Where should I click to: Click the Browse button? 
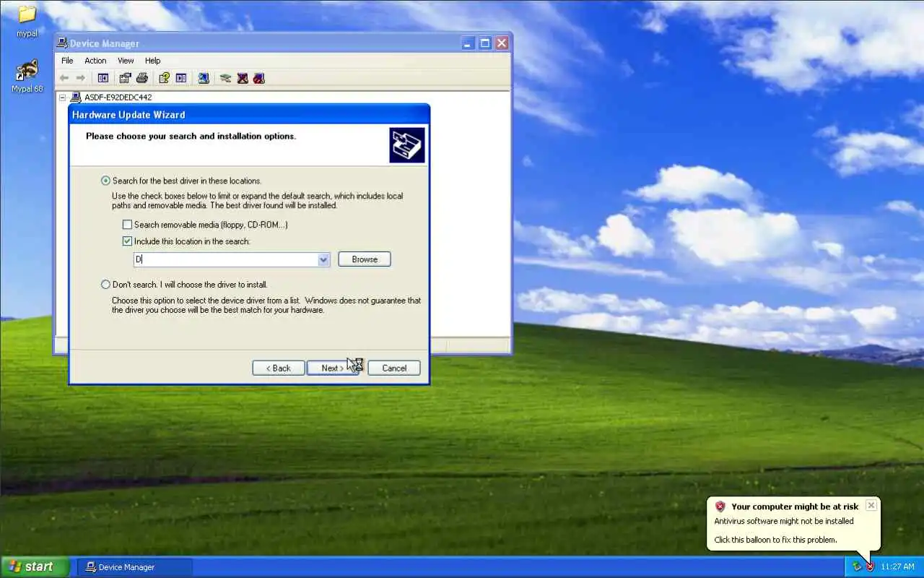click(x=365, y=259)
